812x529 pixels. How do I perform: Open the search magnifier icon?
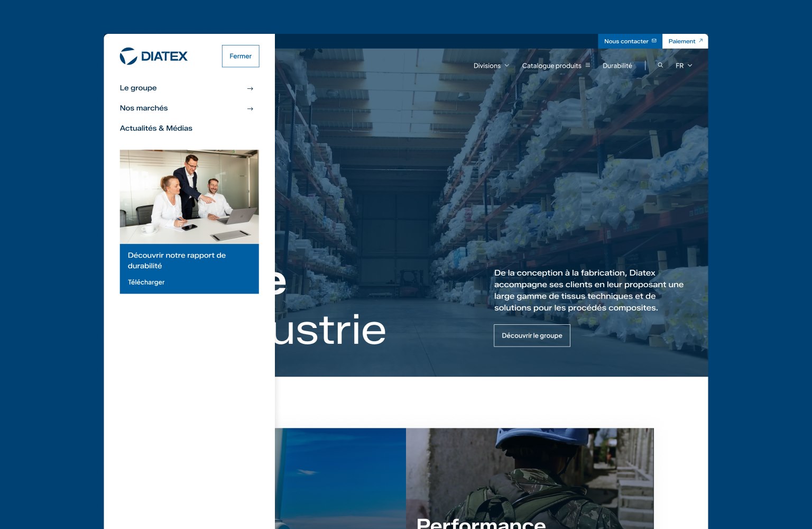(x=660, y=66)
